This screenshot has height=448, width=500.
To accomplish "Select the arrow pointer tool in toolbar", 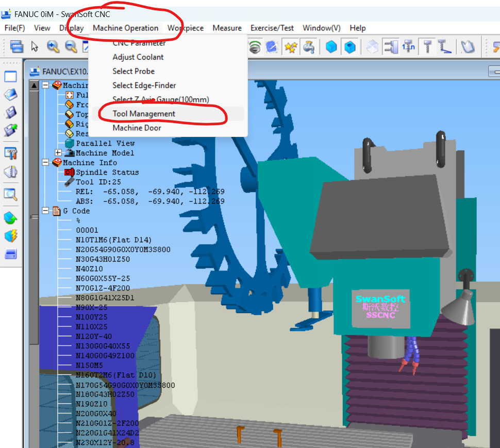I will click(x=35, y=47).
